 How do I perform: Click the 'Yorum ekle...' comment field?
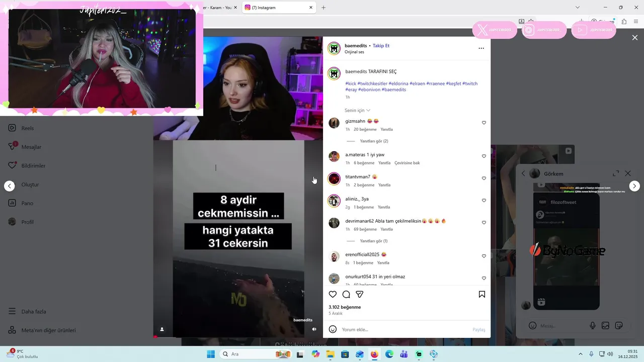[405, 330]
